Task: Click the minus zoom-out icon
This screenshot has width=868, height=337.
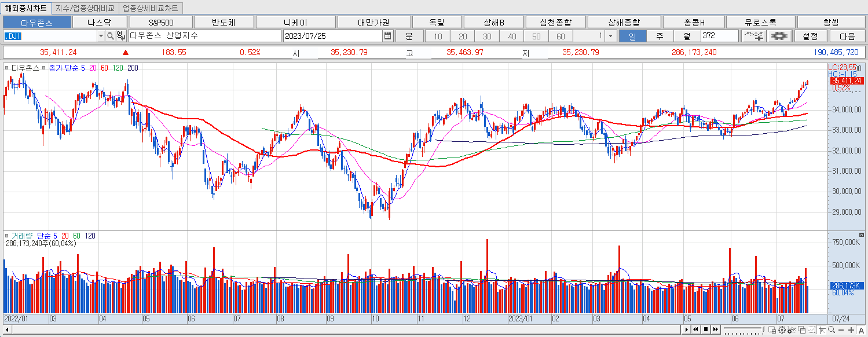Action: point(841,330)
